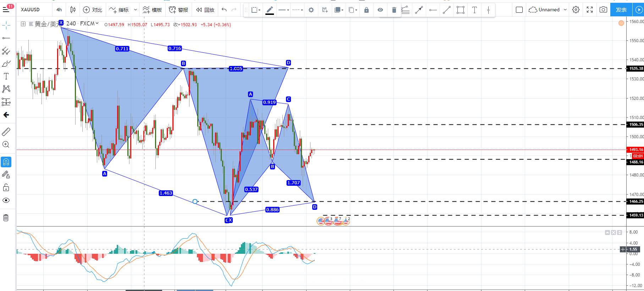The width and height of the screenshot is (644, 291).
Task: Open the Unnamed layout dropdown
Action: click(547, 10)
